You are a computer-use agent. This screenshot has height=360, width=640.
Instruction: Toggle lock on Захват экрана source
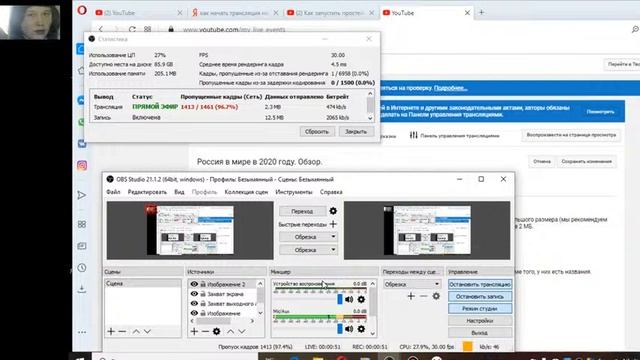203,294
